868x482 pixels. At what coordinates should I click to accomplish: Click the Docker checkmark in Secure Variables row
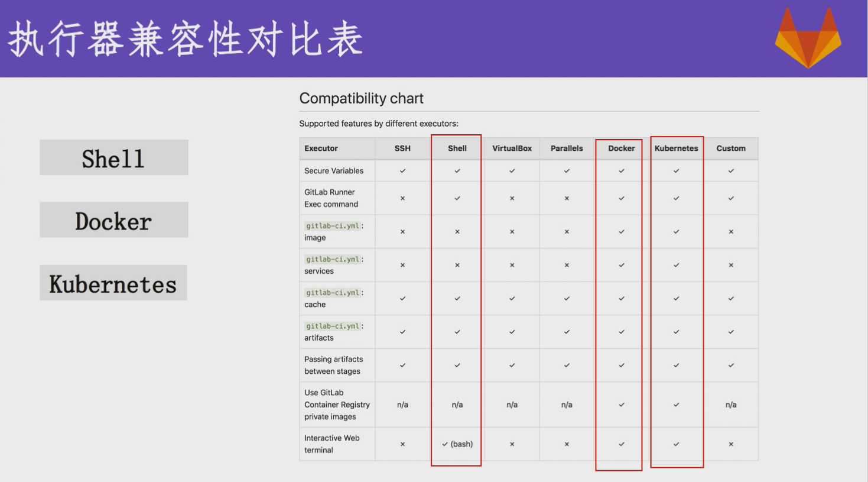click(x=621, y=171)
